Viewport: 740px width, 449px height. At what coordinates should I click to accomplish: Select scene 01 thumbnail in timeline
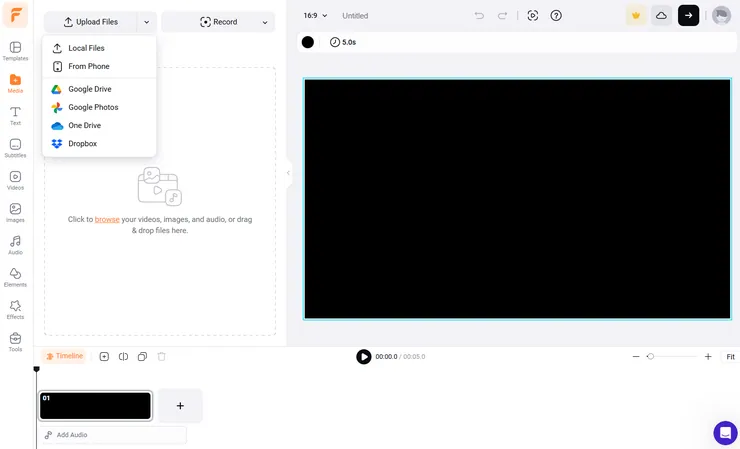pyautogui.click(x=95, y=405)
